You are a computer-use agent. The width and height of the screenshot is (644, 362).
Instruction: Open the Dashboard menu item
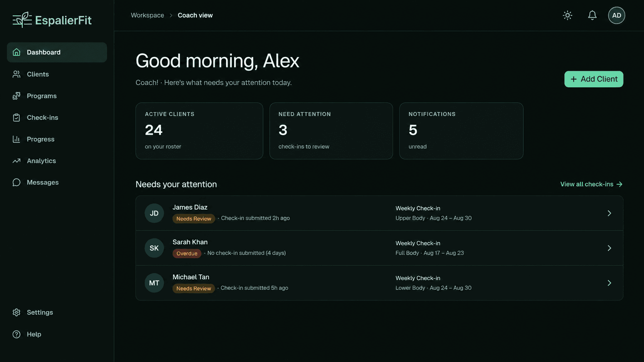click(x=57, y=52)
